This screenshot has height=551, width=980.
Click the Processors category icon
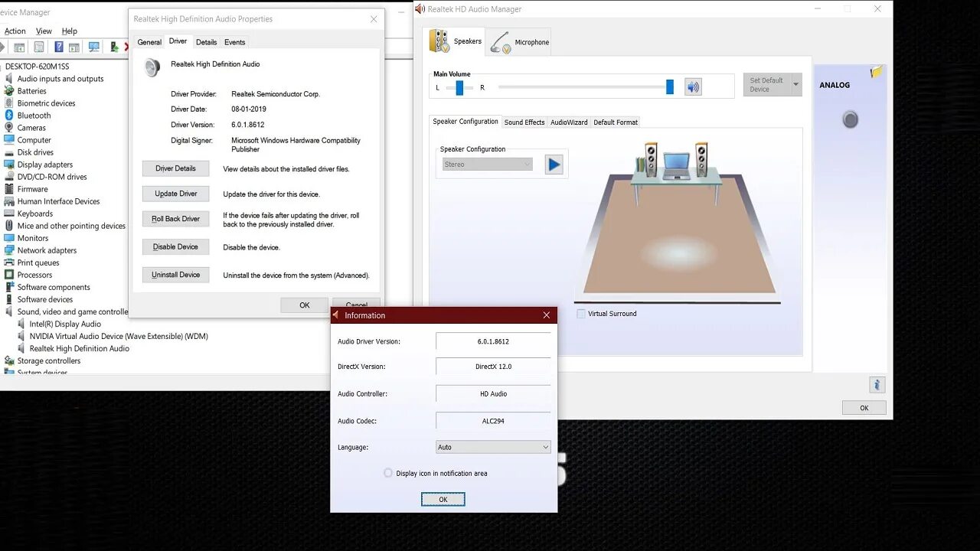pyautogui.click(x=9, y=275)
